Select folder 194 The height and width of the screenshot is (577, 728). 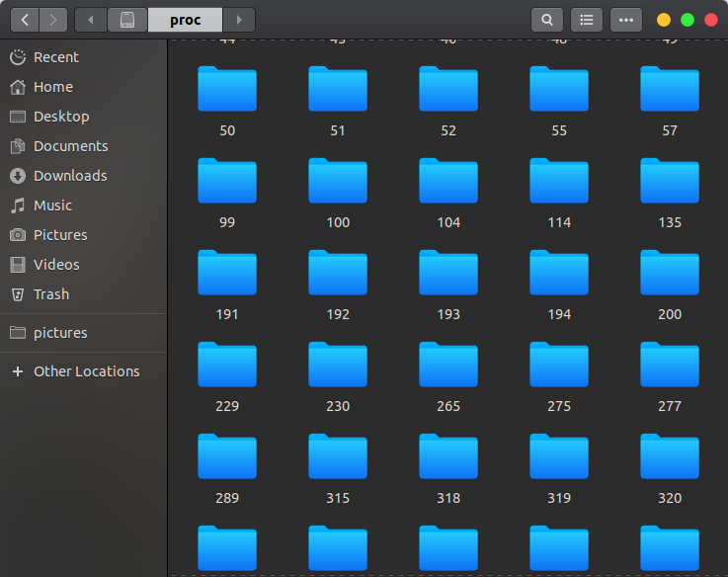[x=559, y=273]
